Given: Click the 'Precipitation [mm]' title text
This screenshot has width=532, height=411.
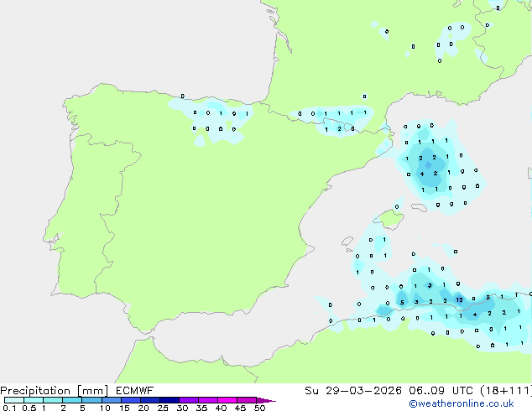Looking at the screenshot, I should click(55, 391).
